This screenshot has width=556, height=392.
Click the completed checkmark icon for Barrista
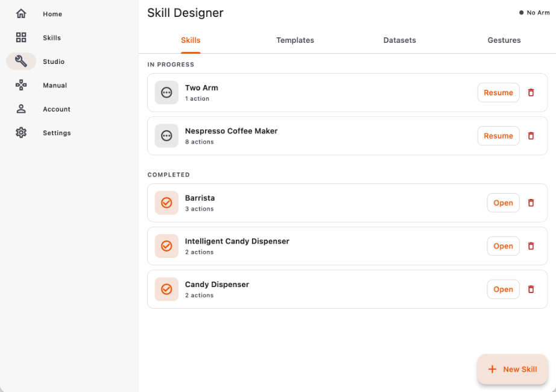166,203
